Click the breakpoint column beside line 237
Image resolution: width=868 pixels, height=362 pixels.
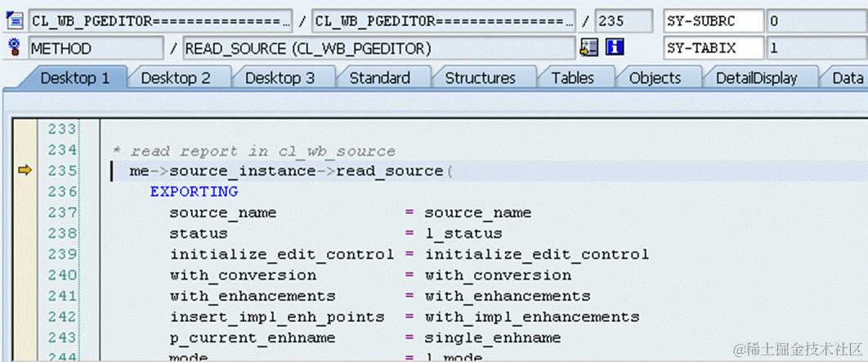pyautogui.click(x=25, y=212)
